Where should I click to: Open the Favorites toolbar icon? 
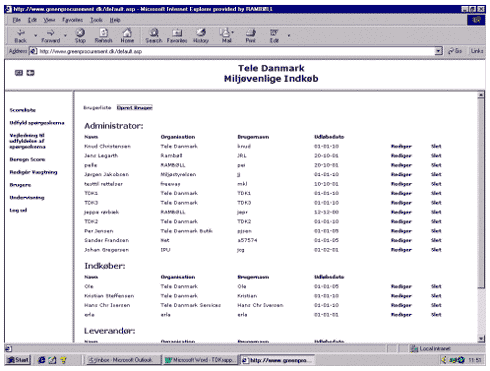pyautogui.click(x=177, y=33)
